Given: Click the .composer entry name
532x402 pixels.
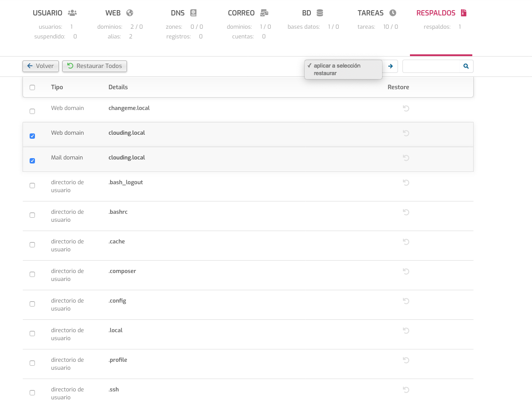Looking at the screenshot, I should pyautogui.click(x=122, y=271).
